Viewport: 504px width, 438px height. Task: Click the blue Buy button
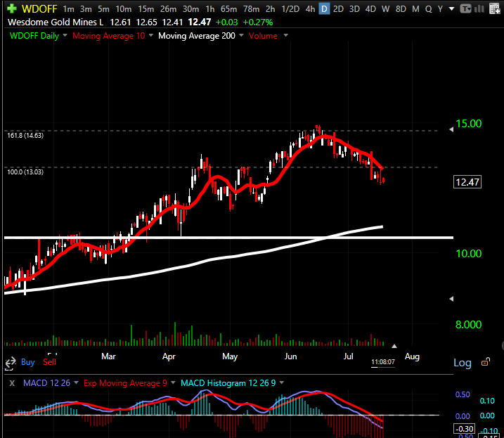tap(27, 362)
